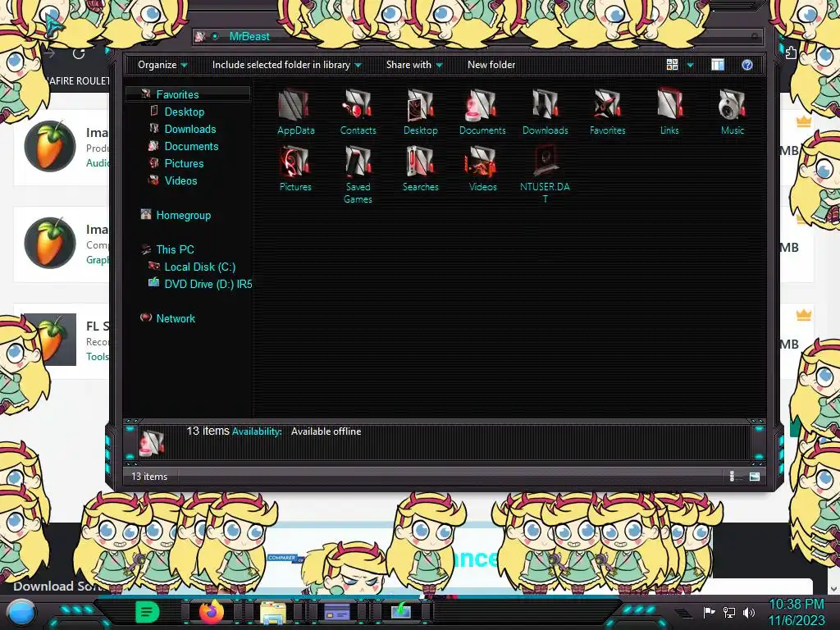Viewport: 840px width, 630px height.
Task: Select This PC in navigation pane
Action: 175,249
